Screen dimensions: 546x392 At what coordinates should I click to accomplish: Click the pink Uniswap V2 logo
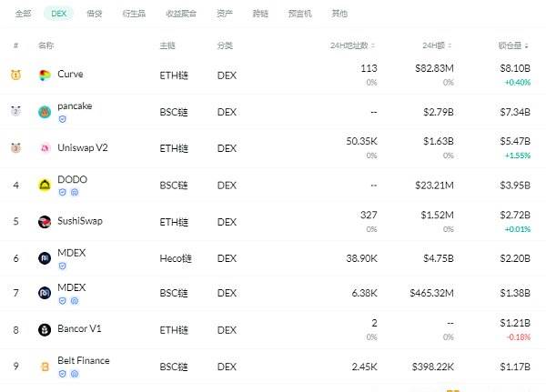click(45, 148)
